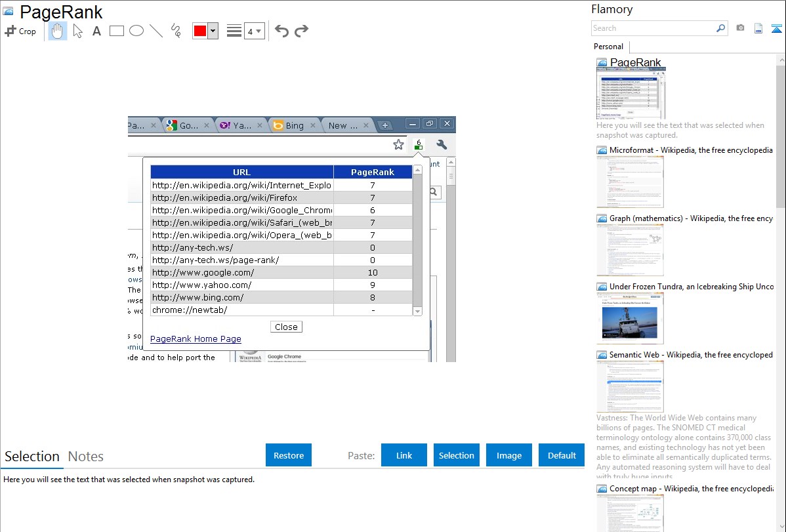Pick the text annotation tool (A)

(96, 31)
